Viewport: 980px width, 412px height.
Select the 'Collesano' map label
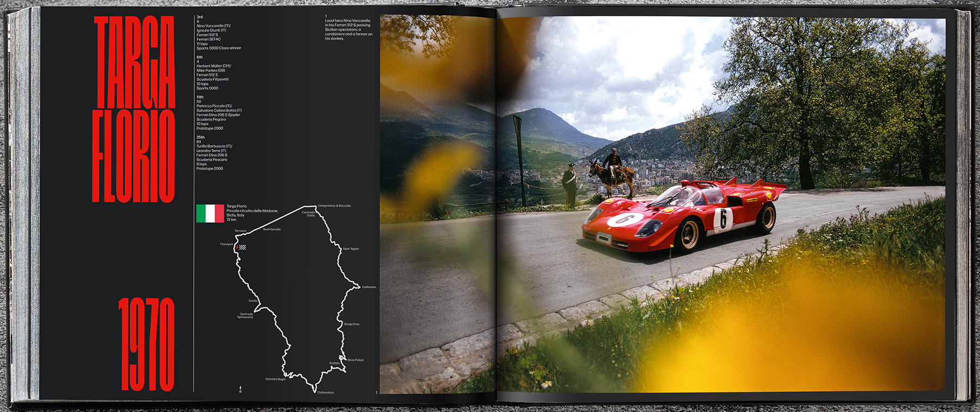tap(369, 287)
